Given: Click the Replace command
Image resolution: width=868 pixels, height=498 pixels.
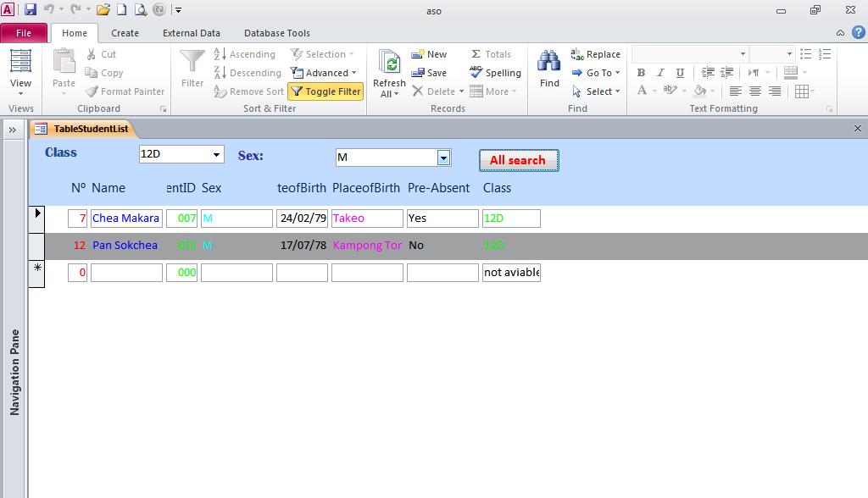Looking at the screenshot, I should 596,54.
